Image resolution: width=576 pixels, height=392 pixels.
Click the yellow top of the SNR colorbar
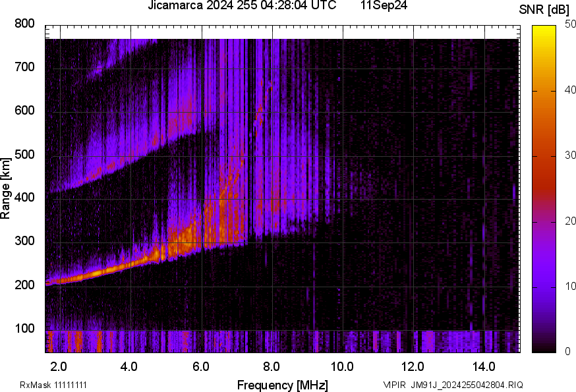(544, 30)
